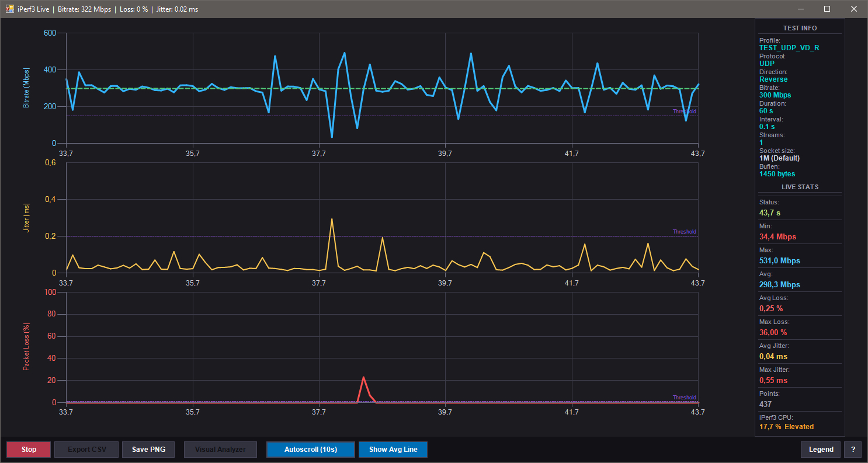Click the iPerf3 Live app icon in title bar
Screen dimensions: 868x463
coord(10,9)
